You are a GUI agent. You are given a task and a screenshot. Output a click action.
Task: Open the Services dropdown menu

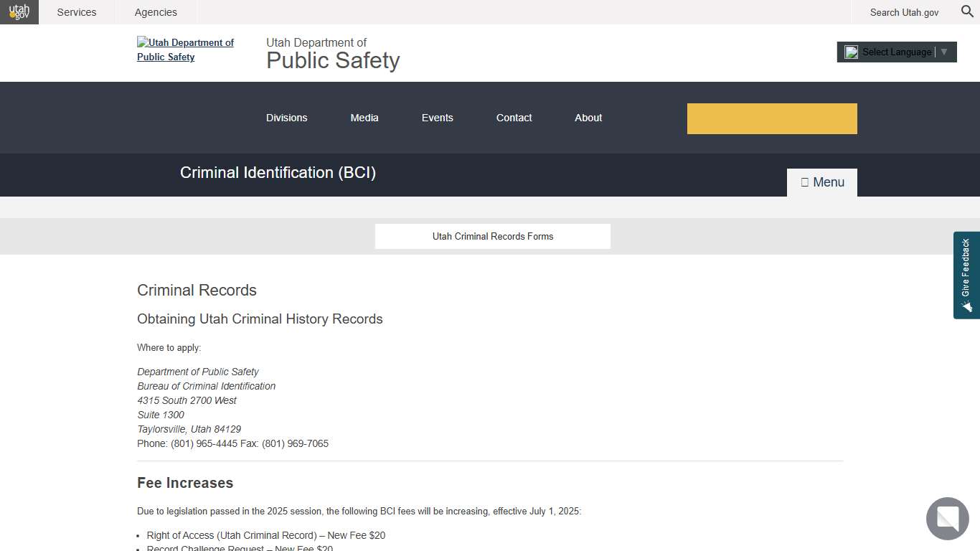(76, 11)
